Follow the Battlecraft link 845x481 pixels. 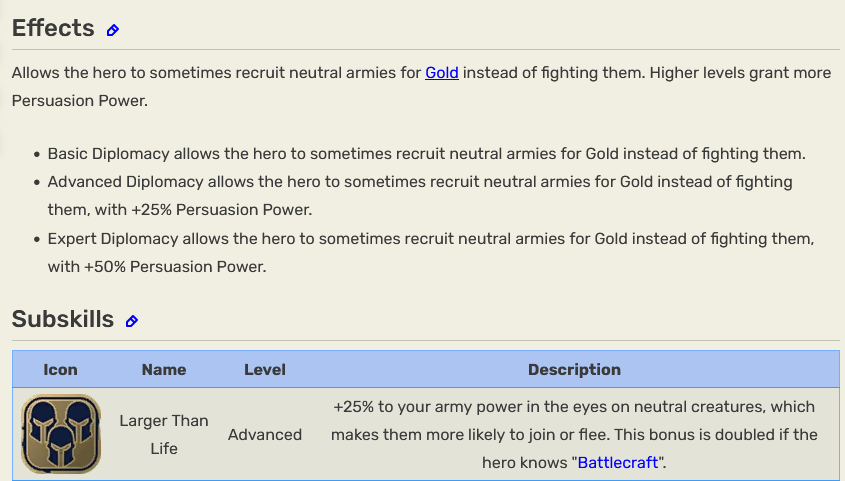[x=618, y=462]
